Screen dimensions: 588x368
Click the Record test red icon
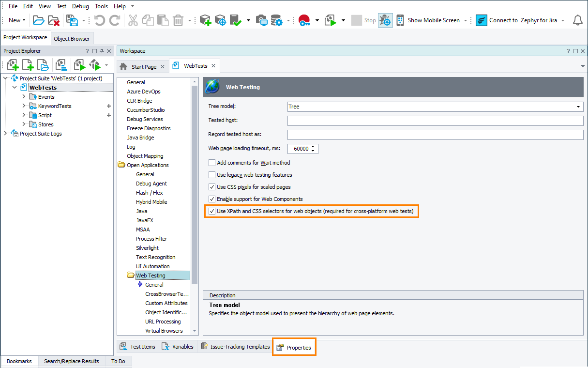tap(304, 20)
